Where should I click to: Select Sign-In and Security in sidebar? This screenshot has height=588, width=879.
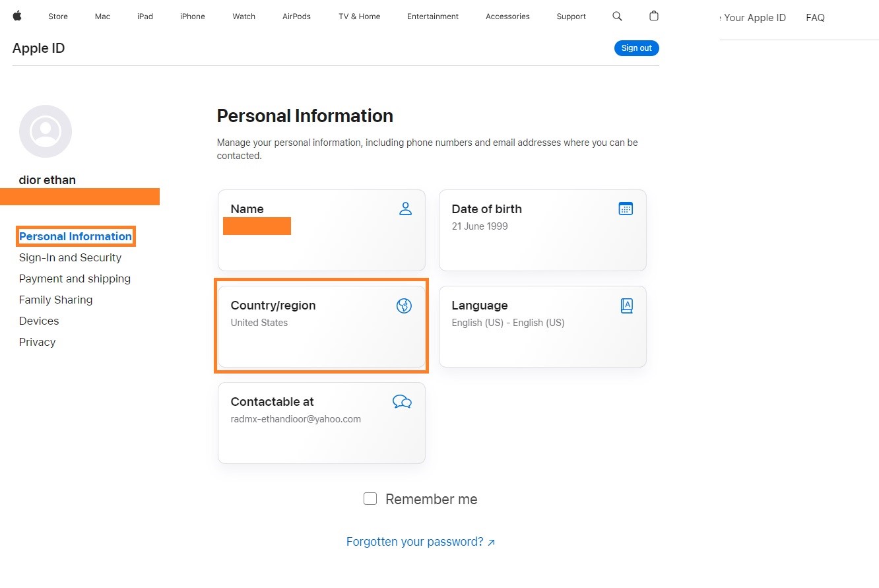pyautogui.click(x=70, y=257)
